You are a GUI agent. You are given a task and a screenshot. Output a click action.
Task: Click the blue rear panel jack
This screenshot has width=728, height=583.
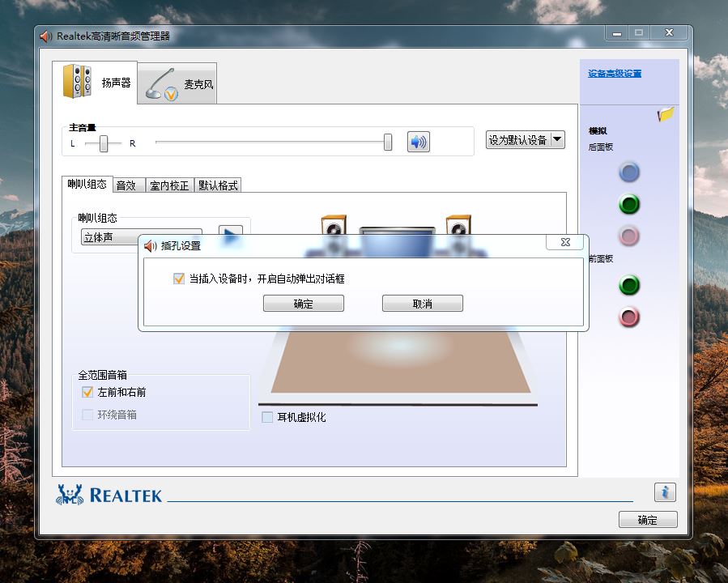629,172
